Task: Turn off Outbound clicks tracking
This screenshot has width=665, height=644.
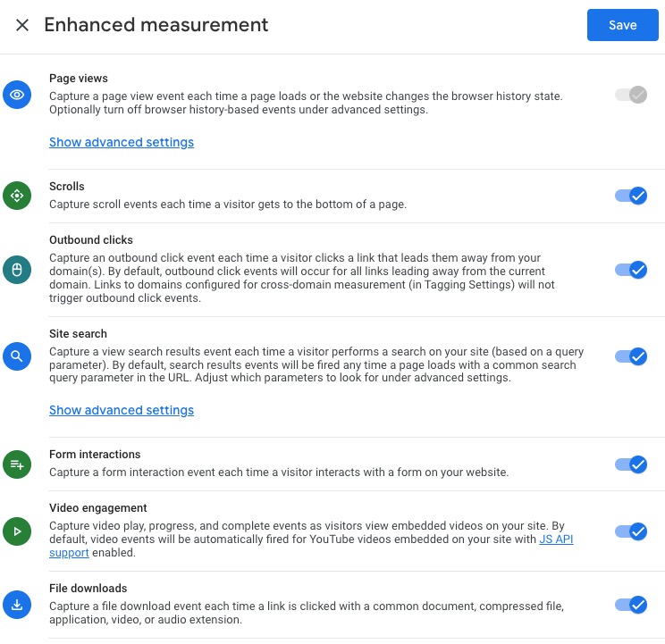Action: 631,270
